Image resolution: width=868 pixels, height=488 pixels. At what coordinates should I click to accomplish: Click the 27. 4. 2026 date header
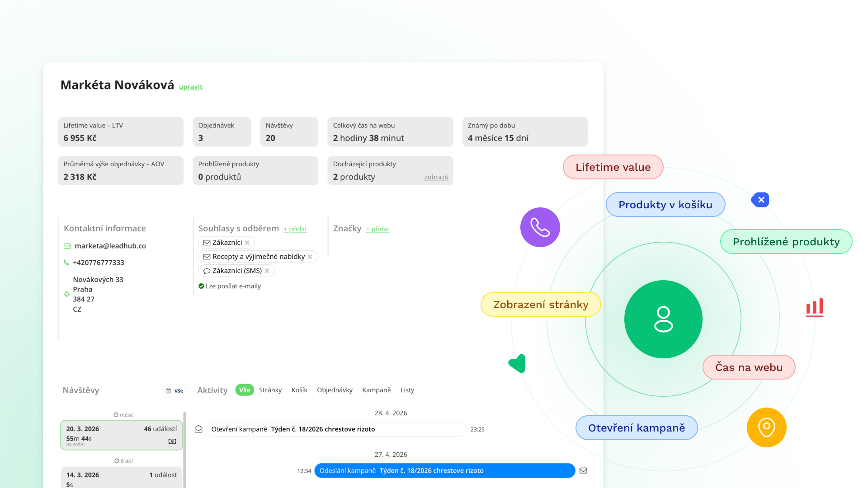(x=391, y=455)
